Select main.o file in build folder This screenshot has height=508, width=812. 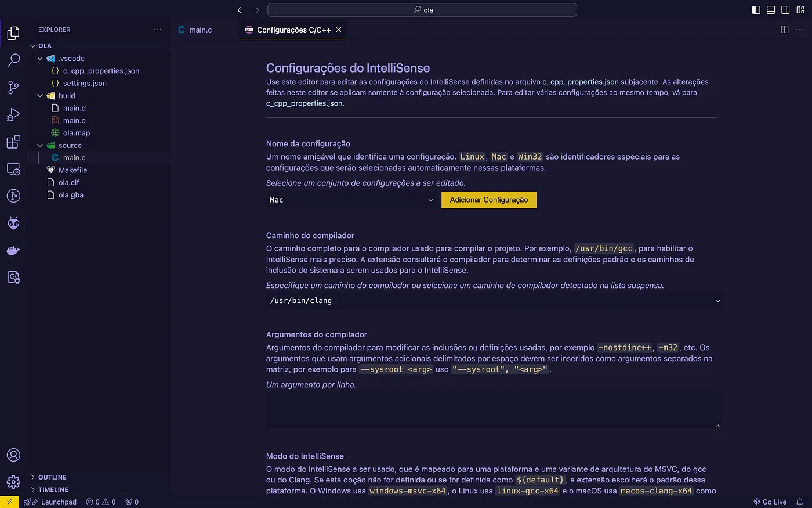pos(74,121)
